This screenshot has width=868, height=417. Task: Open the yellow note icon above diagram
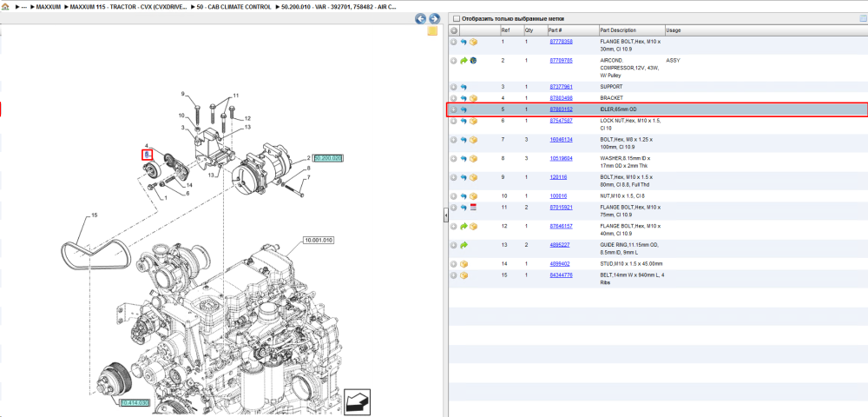(x=432, y=31)
